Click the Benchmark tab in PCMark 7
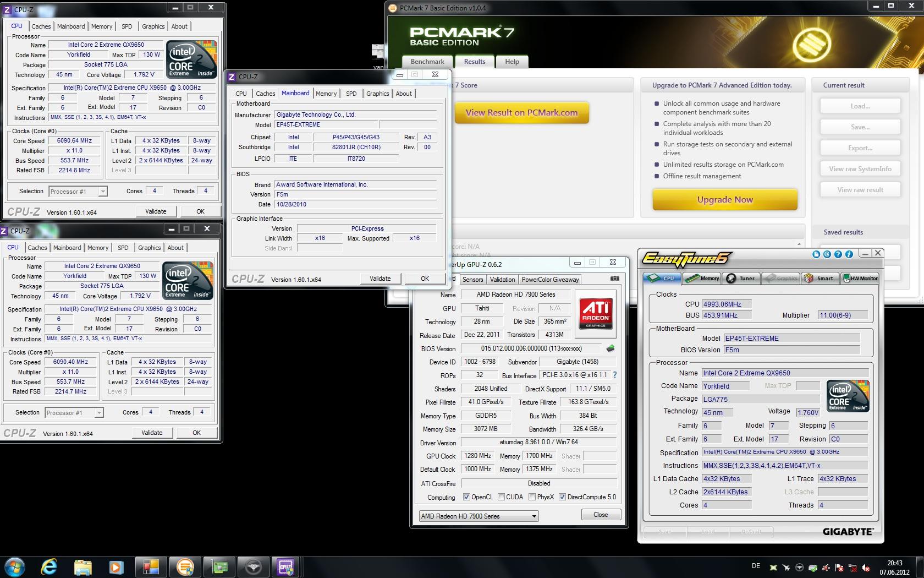Viewport: 924px width, 578px height. [427, 62]
